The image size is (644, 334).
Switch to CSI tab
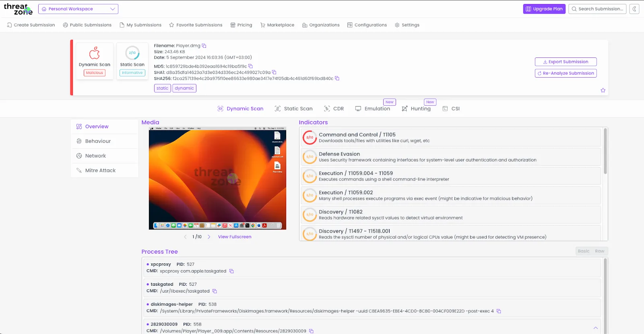[451, 109]
